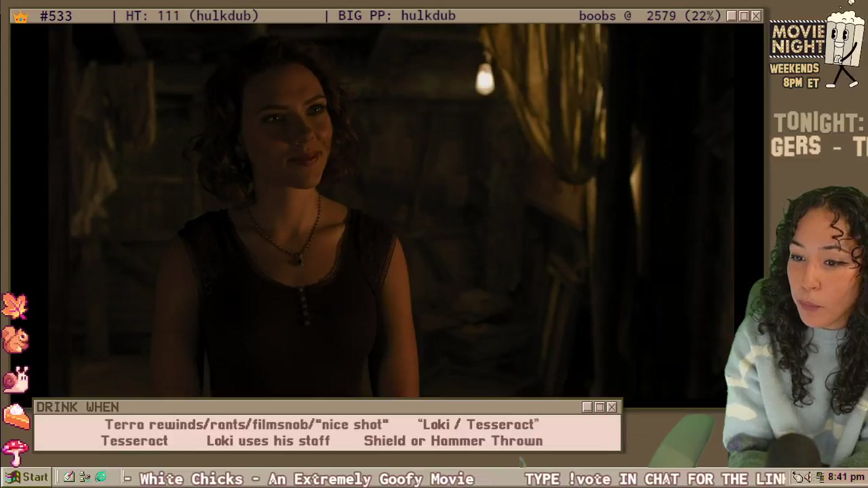This screenshot has width=868, height=488.
Task: Click the pink snail desktop icon
Action: tap(16, 379)
